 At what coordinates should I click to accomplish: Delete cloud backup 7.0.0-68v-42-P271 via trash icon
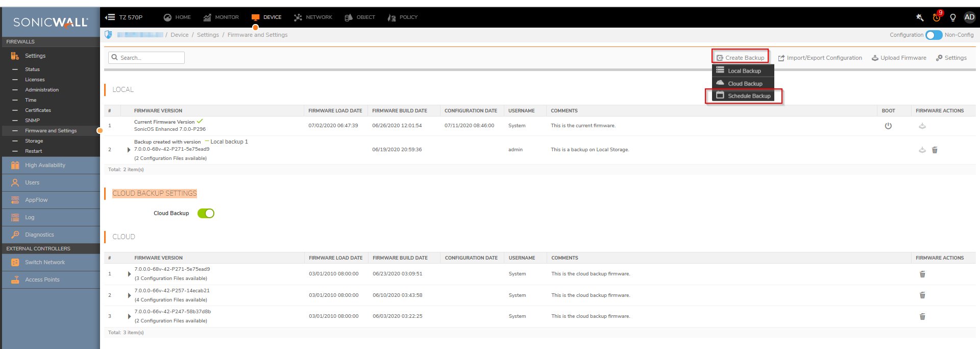(922, 274)
